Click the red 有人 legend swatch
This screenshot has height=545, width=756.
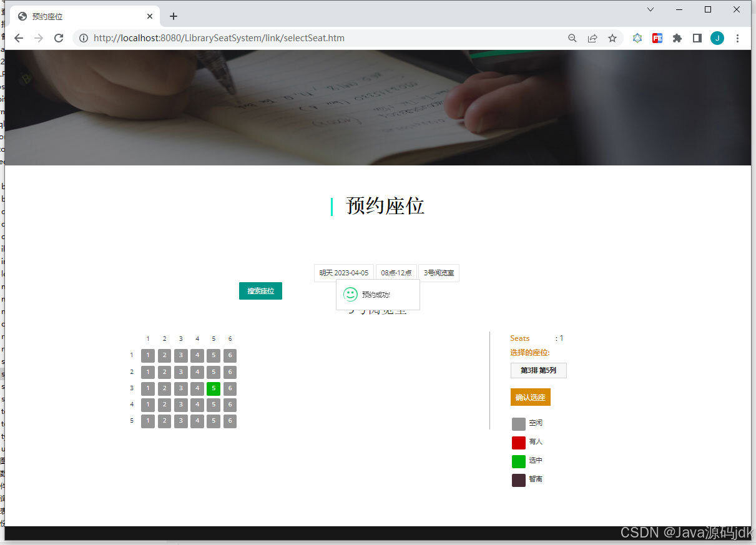(x=519, y=443)
